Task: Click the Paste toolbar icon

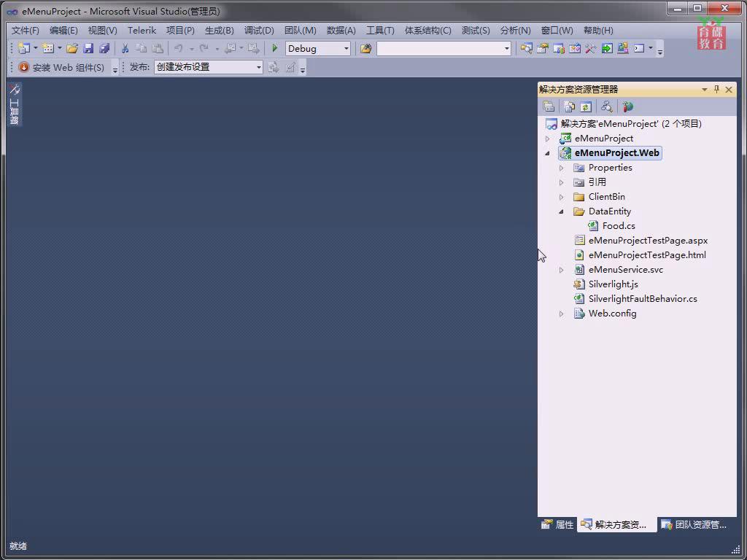Action: click(x=158, y=48)
